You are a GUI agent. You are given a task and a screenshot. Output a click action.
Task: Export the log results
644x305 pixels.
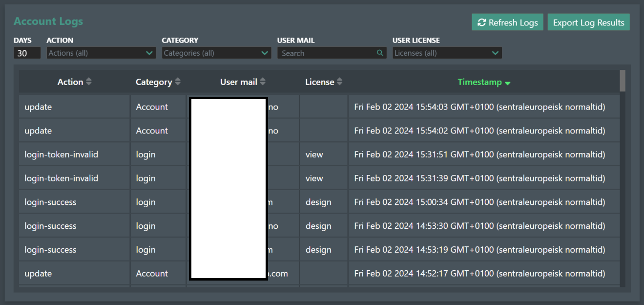coord(588,22)
